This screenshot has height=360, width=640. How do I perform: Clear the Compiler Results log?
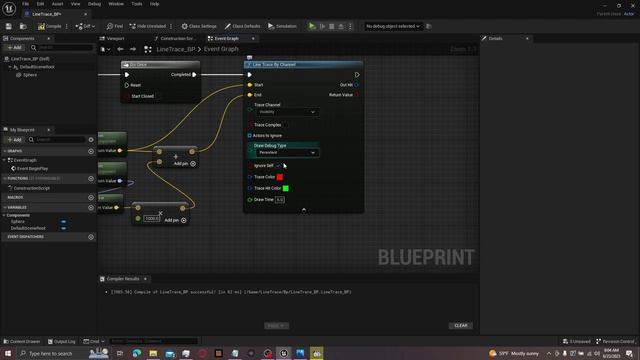461,326
